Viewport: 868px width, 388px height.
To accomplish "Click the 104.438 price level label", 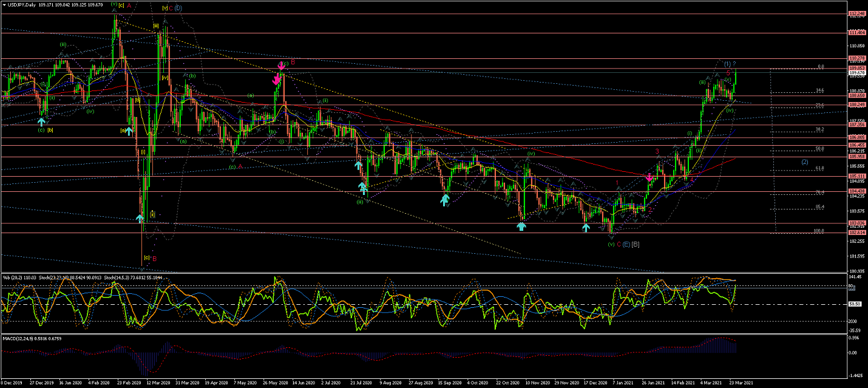I will point(856,191).
